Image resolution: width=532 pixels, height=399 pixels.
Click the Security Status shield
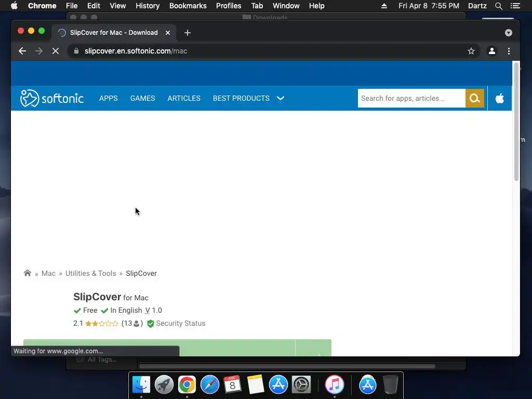click(151, 323)
